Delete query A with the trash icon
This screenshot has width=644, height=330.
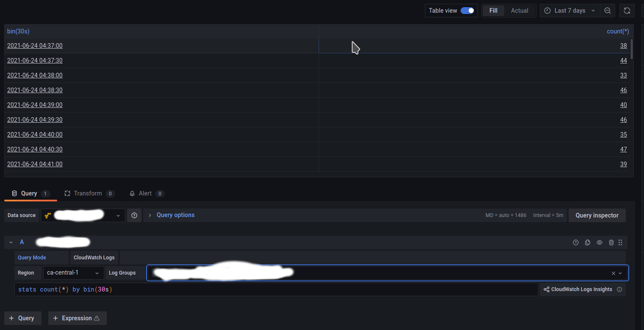[611, 242]
